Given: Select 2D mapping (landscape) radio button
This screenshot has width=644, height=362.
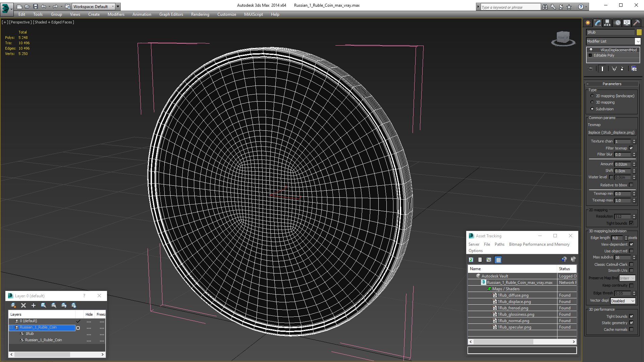Looking at the screenshot, I should point(592,96).
